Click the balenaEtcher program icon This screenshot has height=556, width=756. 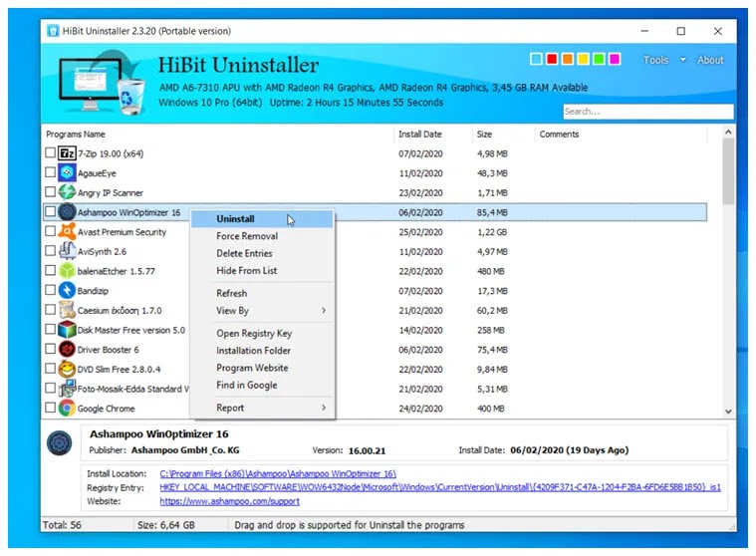[67, 270]
